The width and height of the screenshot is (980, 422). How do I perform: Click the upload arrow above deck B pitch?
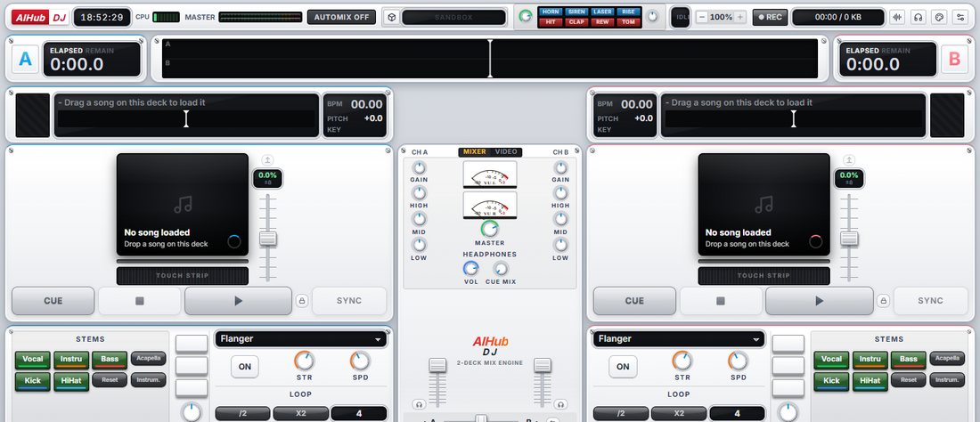(x=849, y=160)
